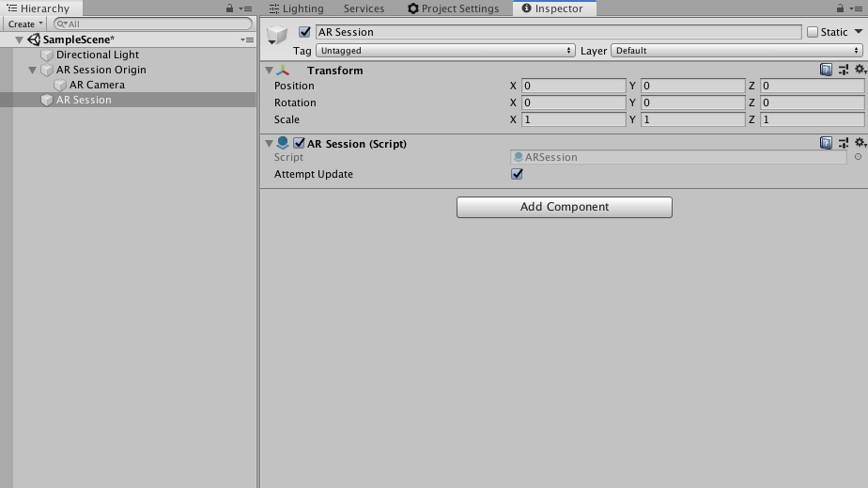Screen dimensions: 868x488
Task: Select AR Session in the Hierarchy
Action: click(x=129, y=100)
